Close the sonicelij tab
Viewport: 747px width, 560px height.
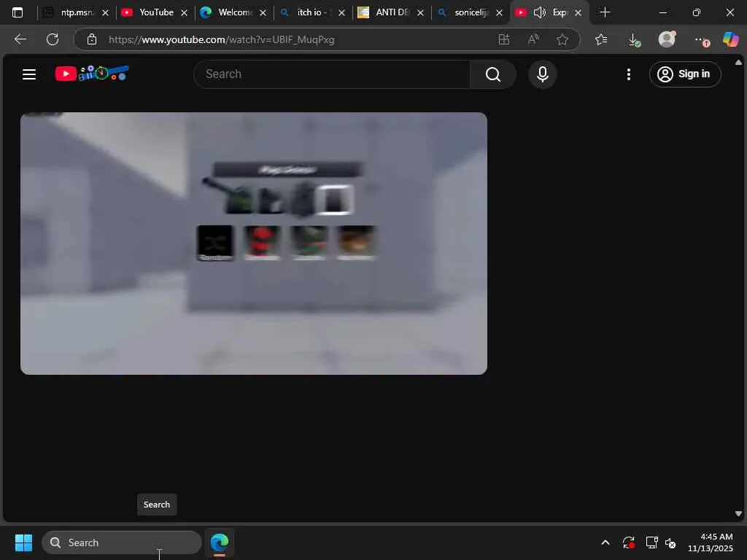[499, 13]
